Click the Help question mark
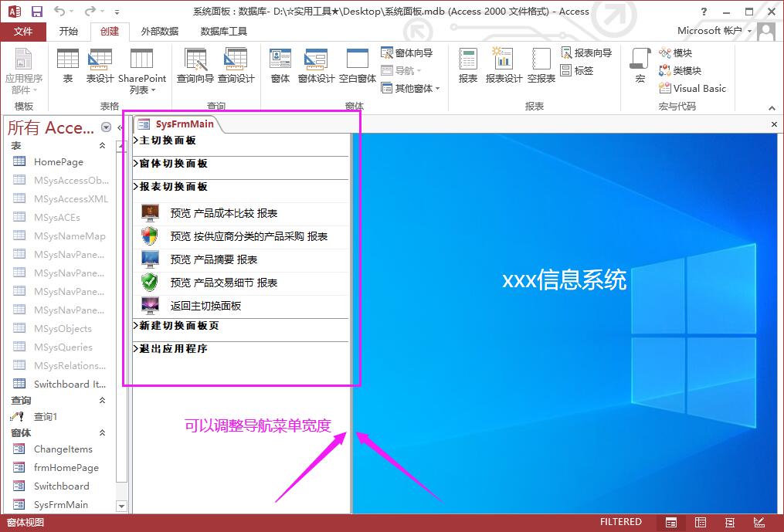The height and width of the screenshot is (532, 784). (704, 12)
